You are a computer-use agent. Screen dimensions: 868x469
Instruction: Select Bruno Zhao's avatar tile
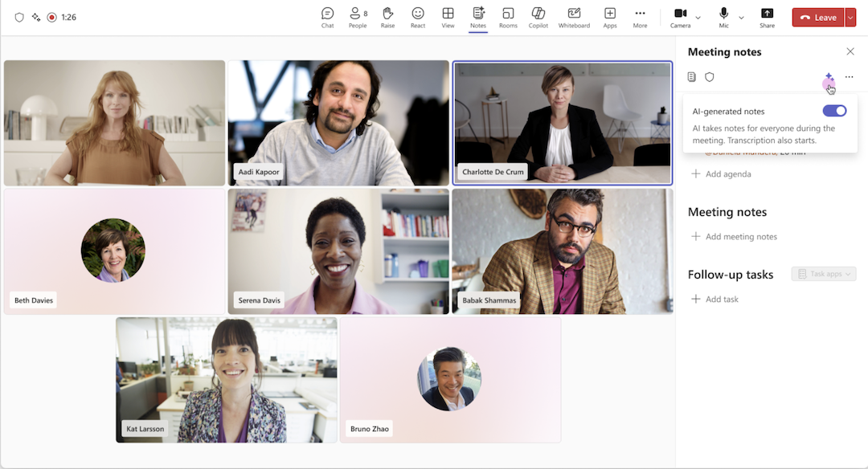point(451,380)
